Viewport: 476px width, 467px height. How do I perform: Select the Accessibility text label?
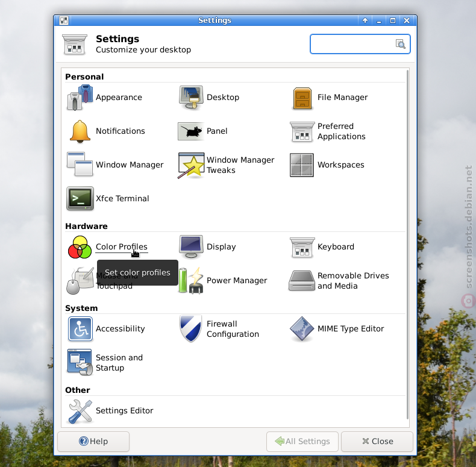click(121, 328)
